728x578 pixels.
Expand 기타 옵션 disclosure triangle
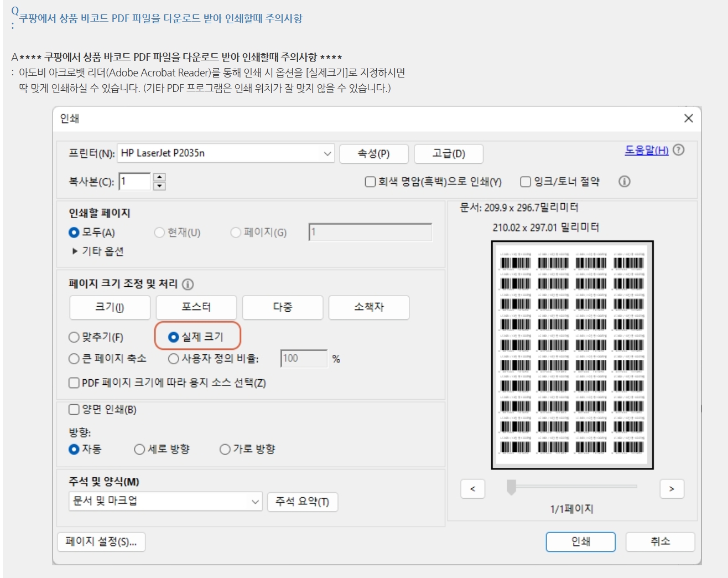pos(75,251)
